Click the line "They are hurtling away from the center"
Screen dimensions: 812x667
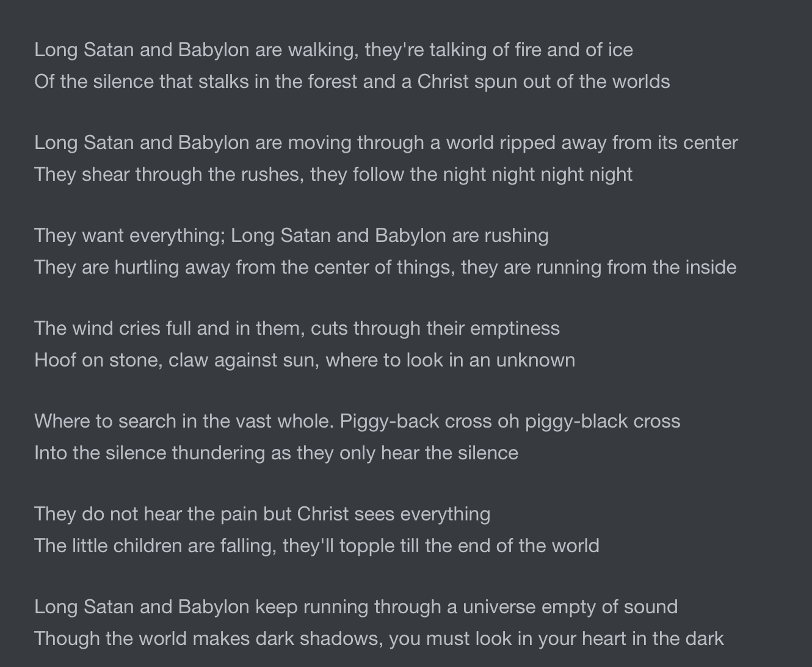point(385,267)
